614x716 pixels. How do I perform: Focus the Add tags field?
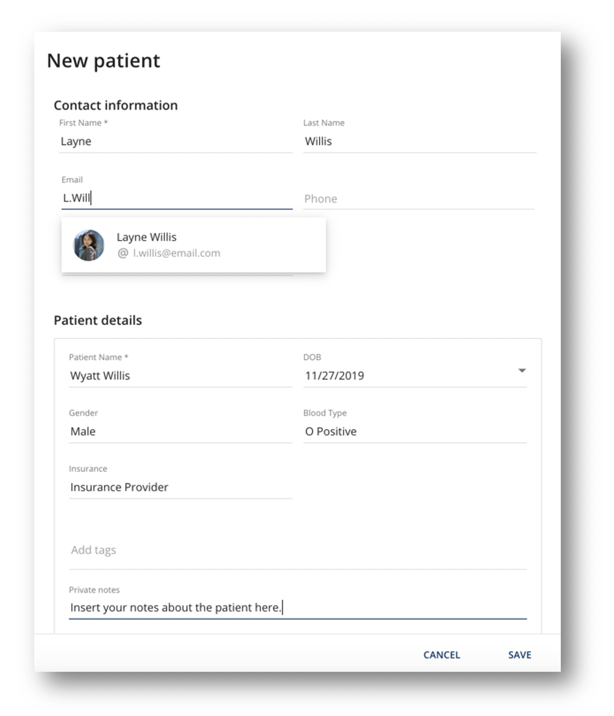(297, 550)
